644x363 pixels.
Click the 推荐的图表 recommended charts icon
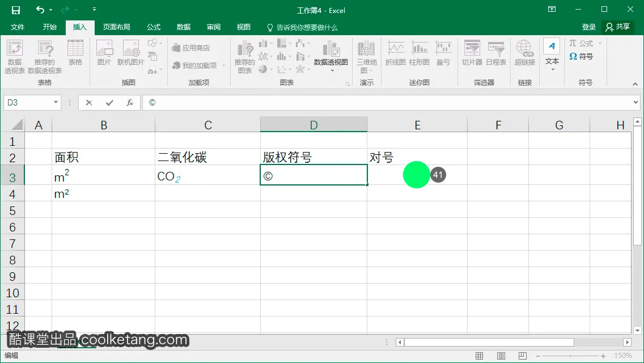(x=245, y=57)
